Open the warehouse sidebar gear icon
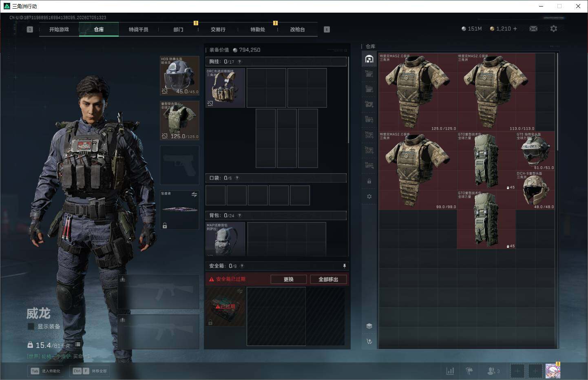588x380 pixels. point(369,197)
